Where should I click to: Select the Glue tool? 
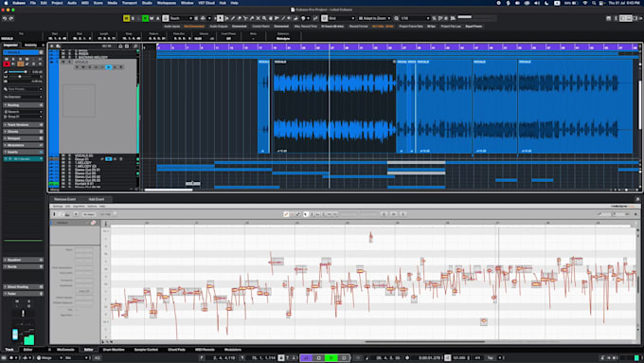251,19
